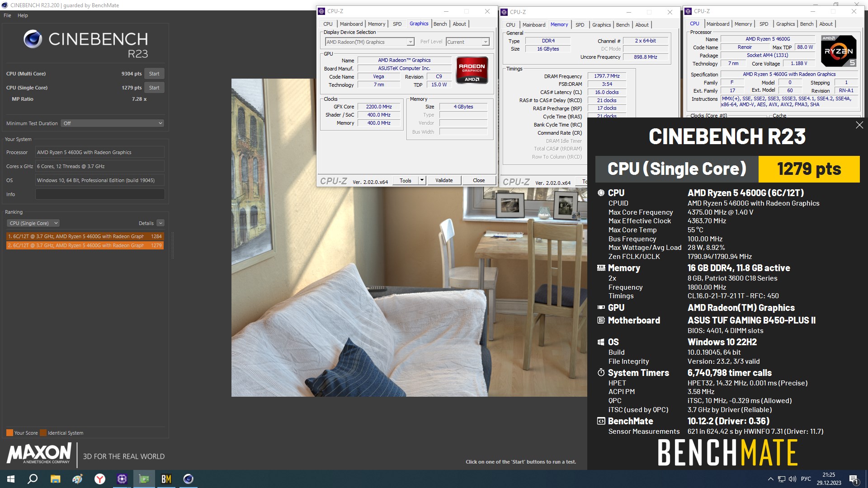
Task: Switch input language РУС indicator
Action: point(806,479)
